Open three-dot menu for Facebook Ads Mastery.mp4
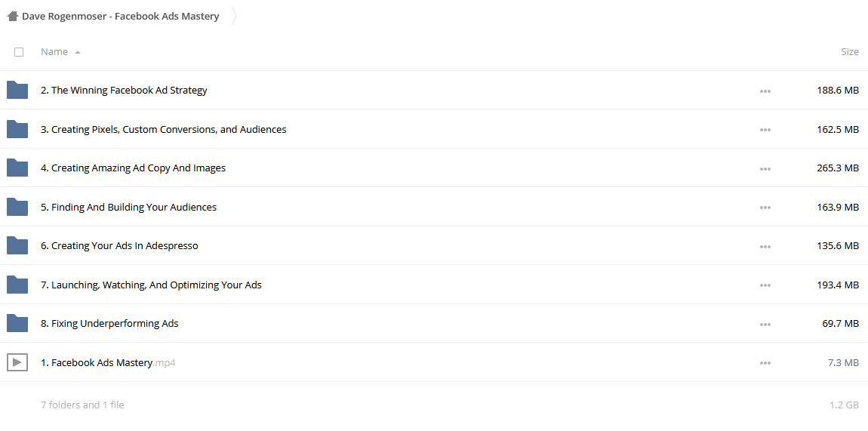 (x=765, y=363)
